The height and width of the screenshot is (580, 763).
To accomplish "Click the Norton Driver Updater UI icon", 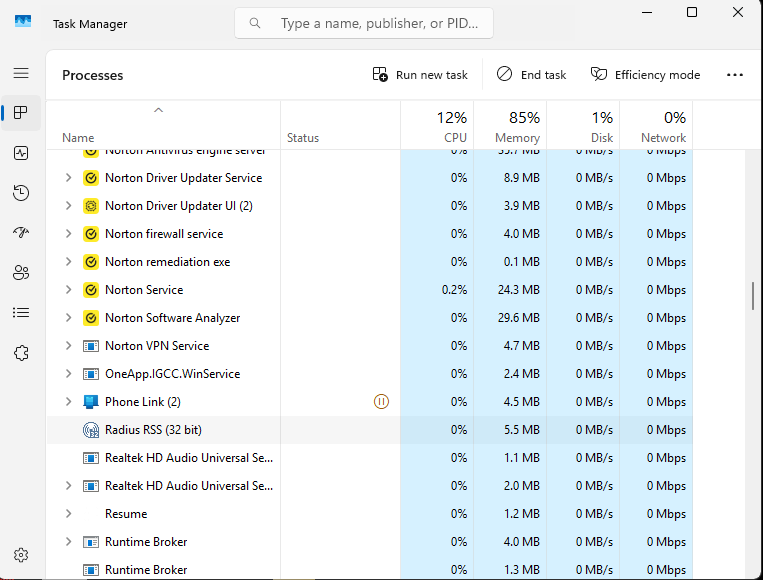I will coord(91,206).
